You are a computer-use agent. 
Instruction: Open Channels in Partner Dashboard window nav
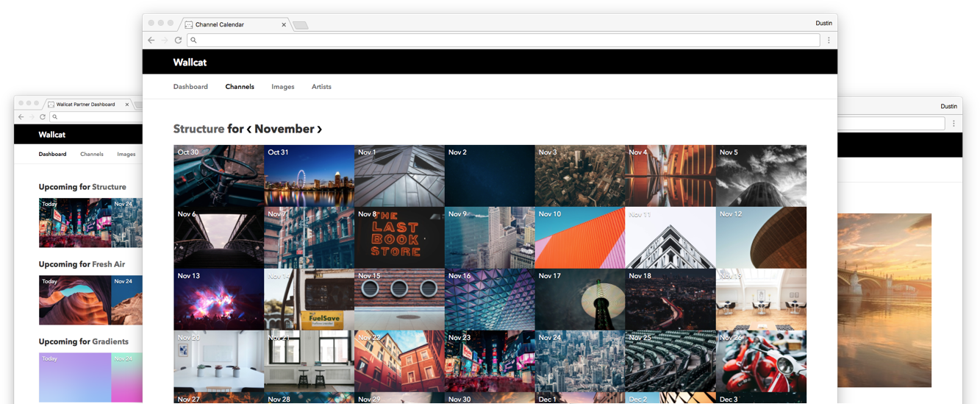[x=92, y=155]
